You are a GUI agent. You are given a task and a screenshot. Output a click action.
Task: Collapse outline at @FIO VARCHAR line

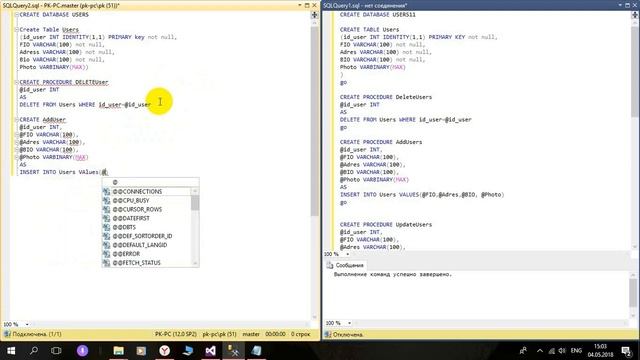tap(17, 135)
